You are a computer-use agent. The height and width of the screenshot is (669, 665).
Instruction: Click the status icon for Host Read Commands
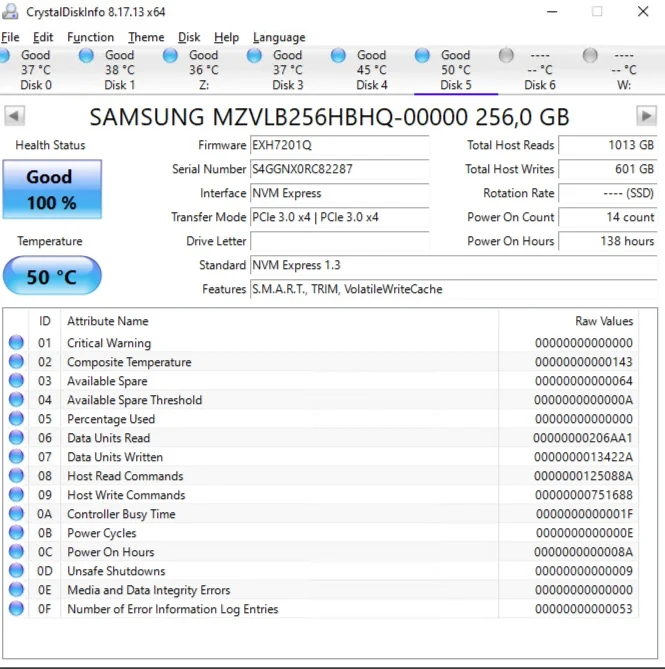pos(16,476)
